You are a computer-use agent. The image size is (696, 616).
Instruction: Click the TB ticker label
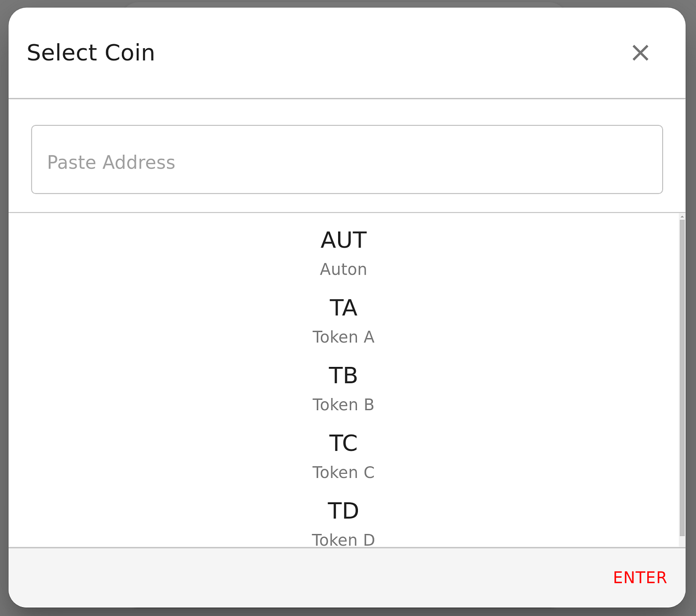pos(344,375)
